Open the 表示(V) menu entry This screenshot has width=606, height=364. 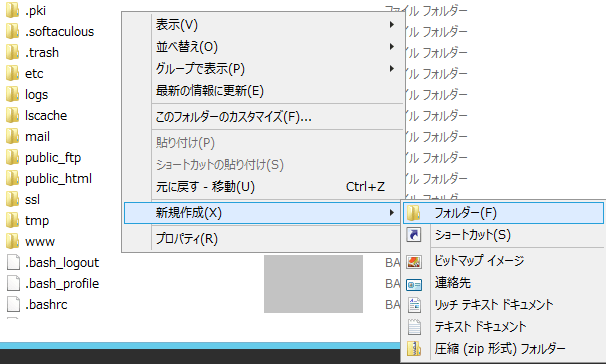click(x=263, y=25)
